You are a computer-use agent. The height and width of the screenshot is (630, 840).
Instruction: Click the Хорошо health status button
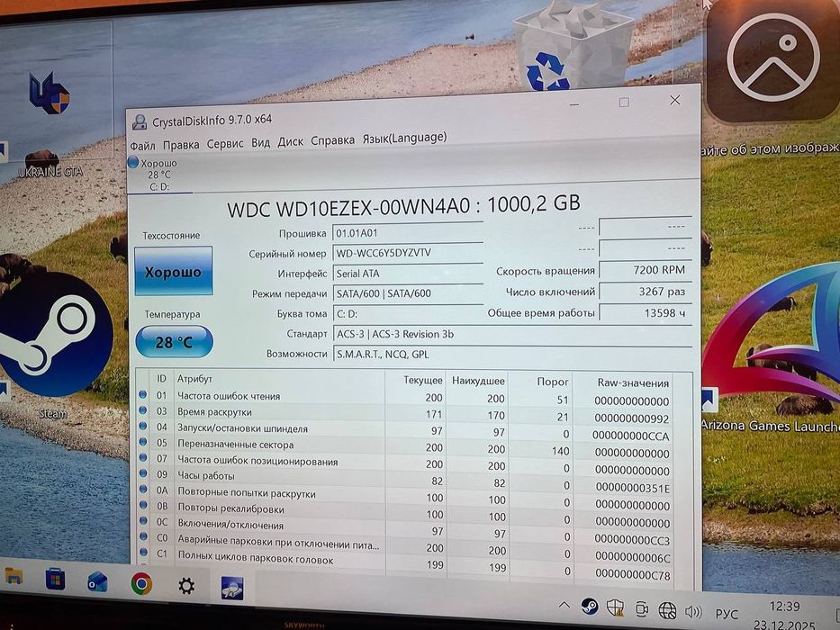point(173,271)
